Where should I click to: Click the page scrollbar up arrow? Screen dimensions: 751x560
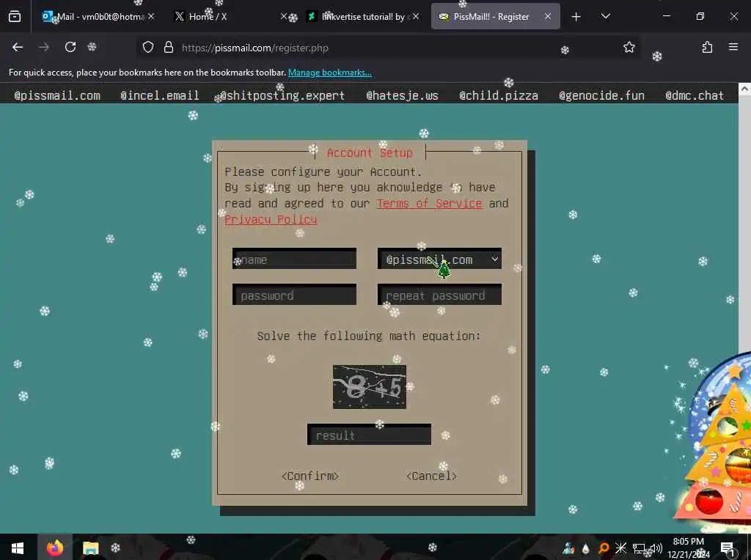pos(744,89)
